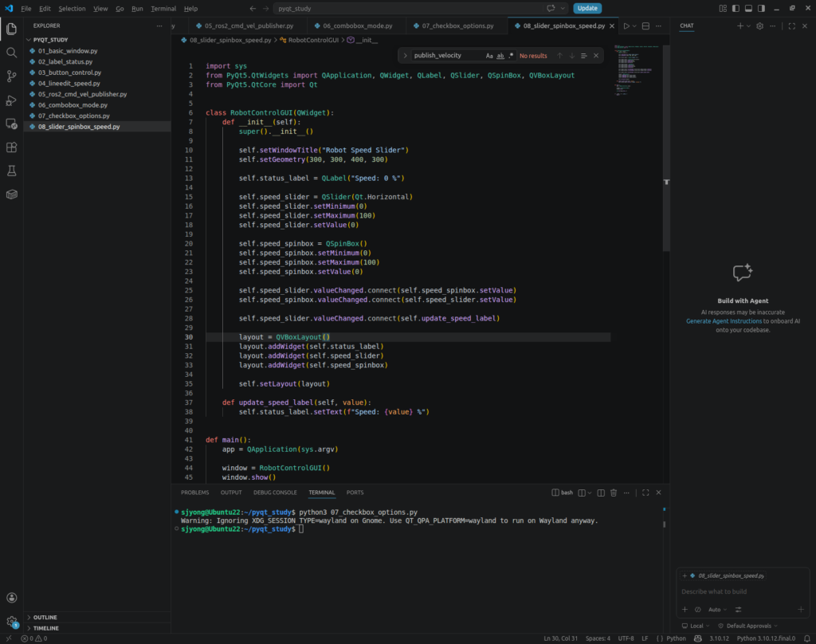
Task: Open notifications bell in status bar
Action: point(806,638)
